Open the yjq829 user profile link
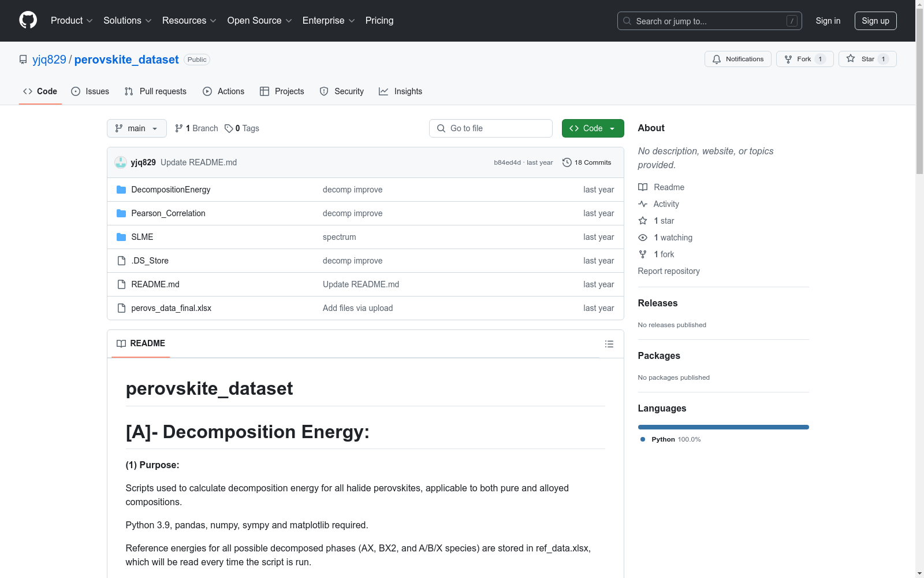 coord(49,60)
